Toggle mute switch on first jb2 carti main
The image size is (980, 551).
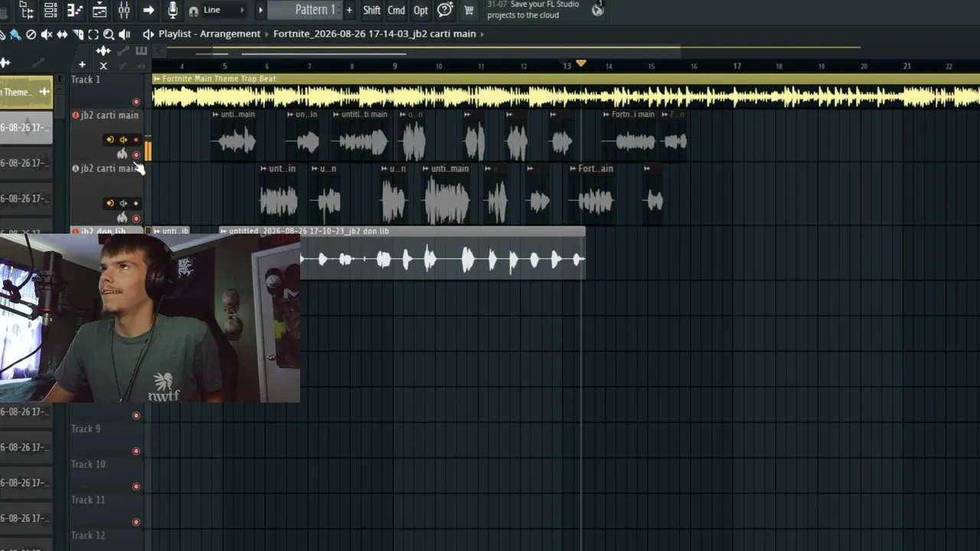coord(136,155)
